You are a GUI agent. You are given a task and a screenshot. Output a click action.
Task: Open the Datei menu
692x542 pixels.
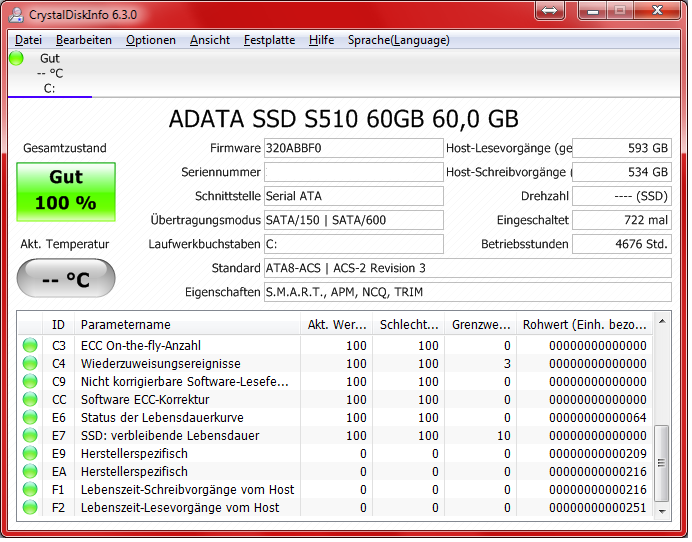click(x=28, y=40)
